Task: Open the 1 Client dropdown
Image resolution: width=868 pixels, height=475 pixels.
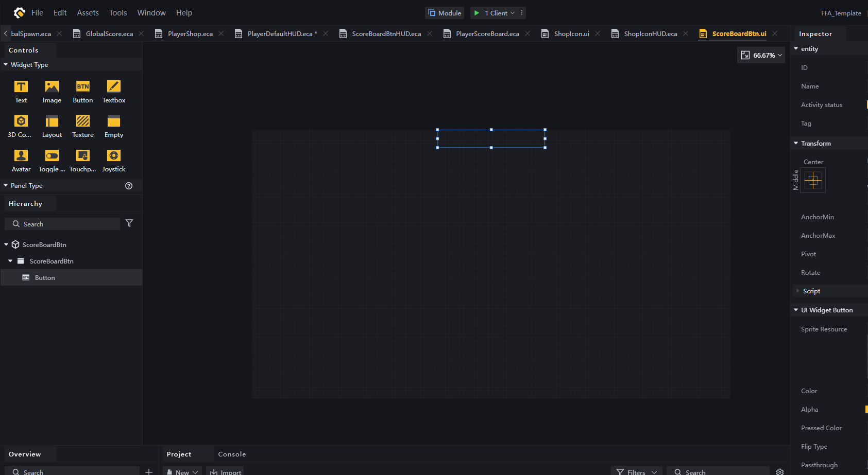Action: (x=499, y=13)
